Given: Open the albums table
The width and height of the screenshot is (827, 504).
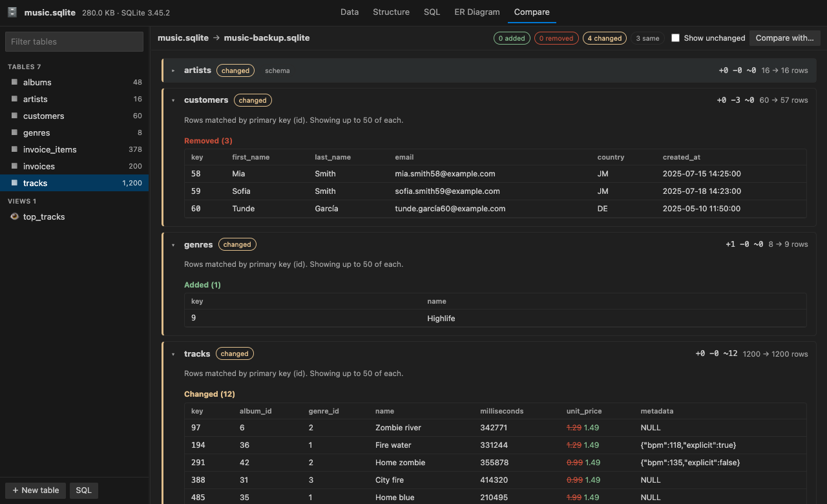Looking at the screenshot, I should 74,82.
